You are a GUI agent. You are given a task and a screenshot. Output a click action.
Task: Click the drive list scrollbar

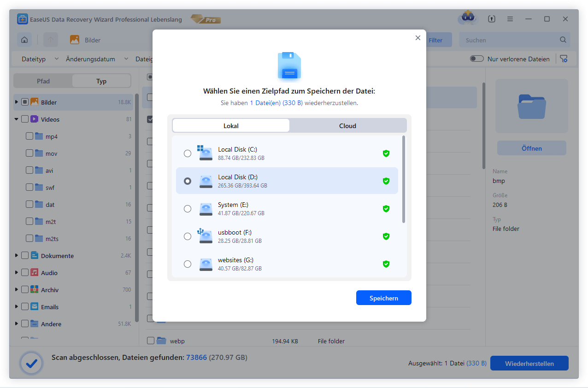point(404,179)
